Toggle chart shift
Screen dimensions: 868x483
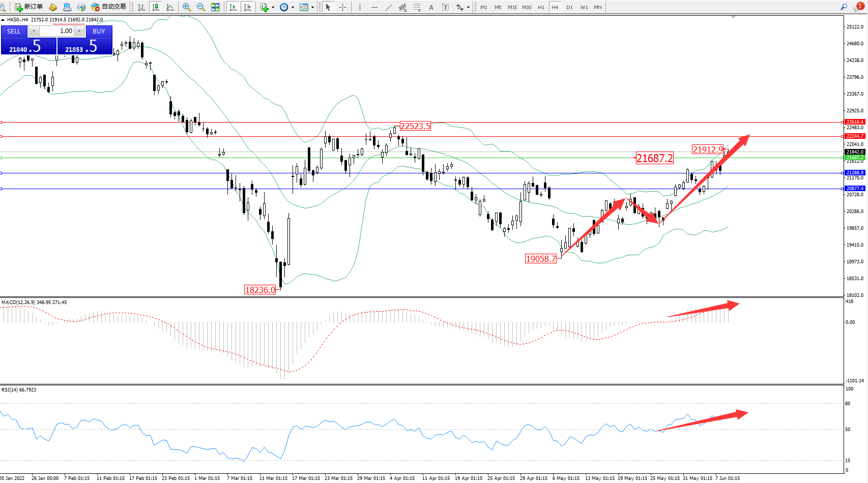(247, 7)
